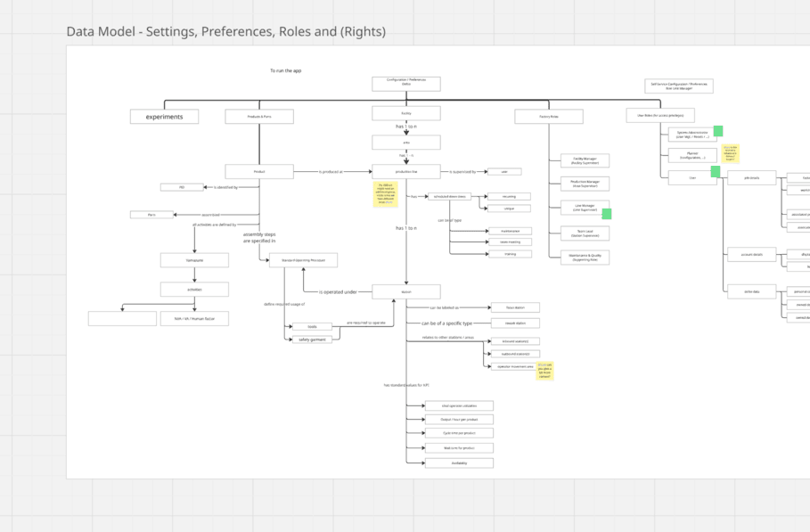
Task: Click the 'is operated under' connector label
Action: tap(338, 291)
